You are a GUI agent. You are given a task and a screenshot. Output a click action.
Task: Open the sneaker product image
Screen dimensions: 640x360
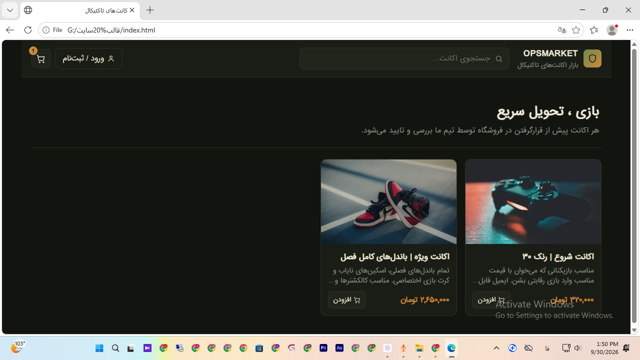[x=389, y=202]
